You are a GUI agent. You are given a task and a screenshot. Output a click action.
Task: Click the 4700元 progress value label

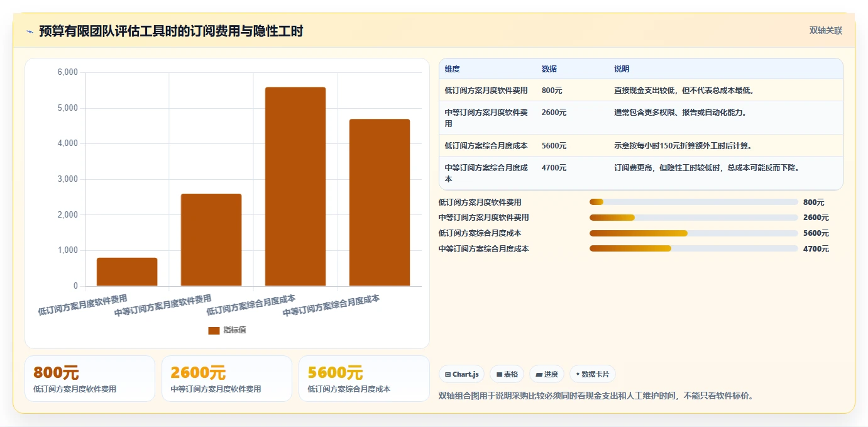point(816,249)
